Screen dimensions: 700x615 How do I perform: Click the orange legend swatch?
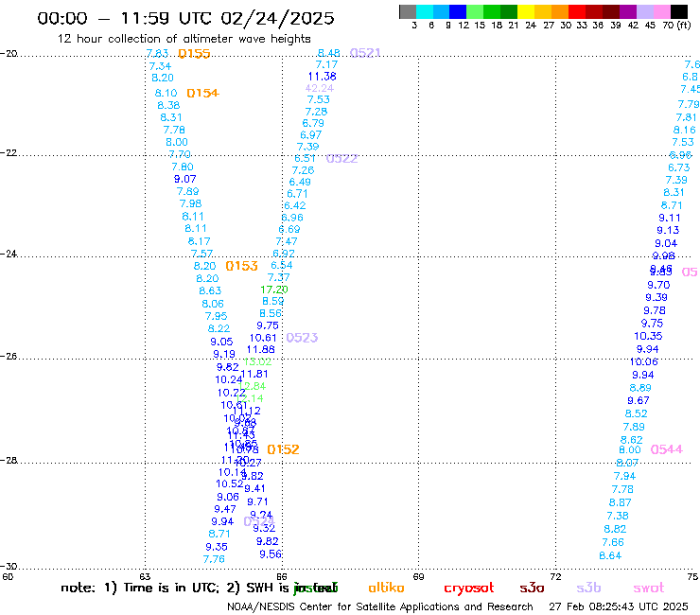point(560,11)
